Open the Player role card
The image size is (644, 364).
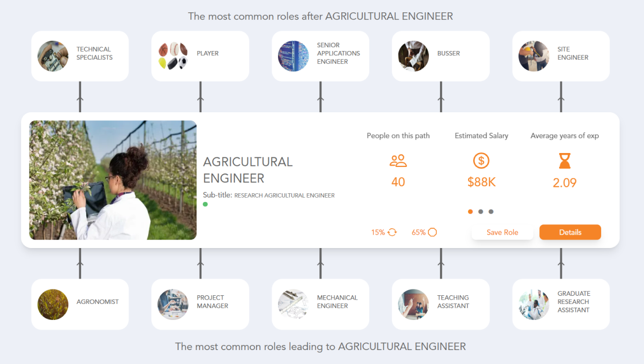200,56
